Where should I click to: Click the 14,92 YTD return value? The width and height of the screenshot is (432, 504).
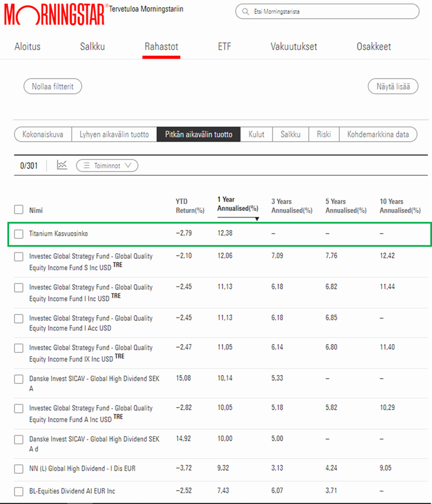coord(183,438)
